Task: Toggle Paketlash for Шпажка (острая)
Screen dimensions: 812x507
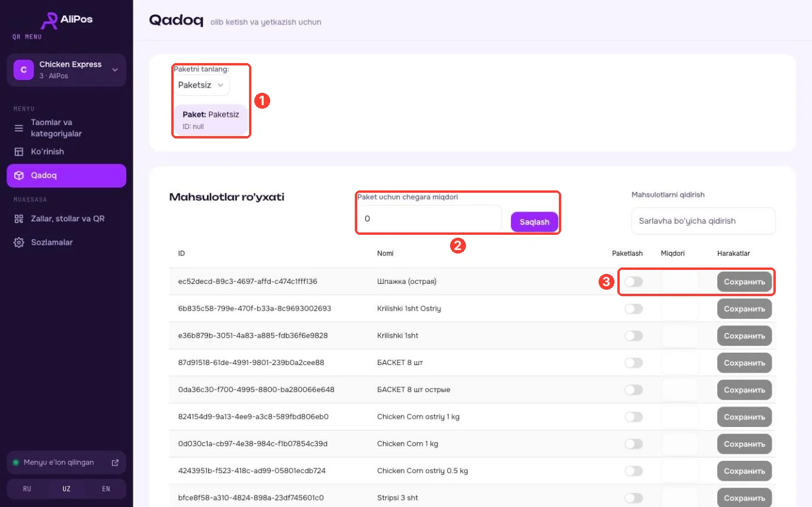Action: pyautogui.click(x=634, y=282)
